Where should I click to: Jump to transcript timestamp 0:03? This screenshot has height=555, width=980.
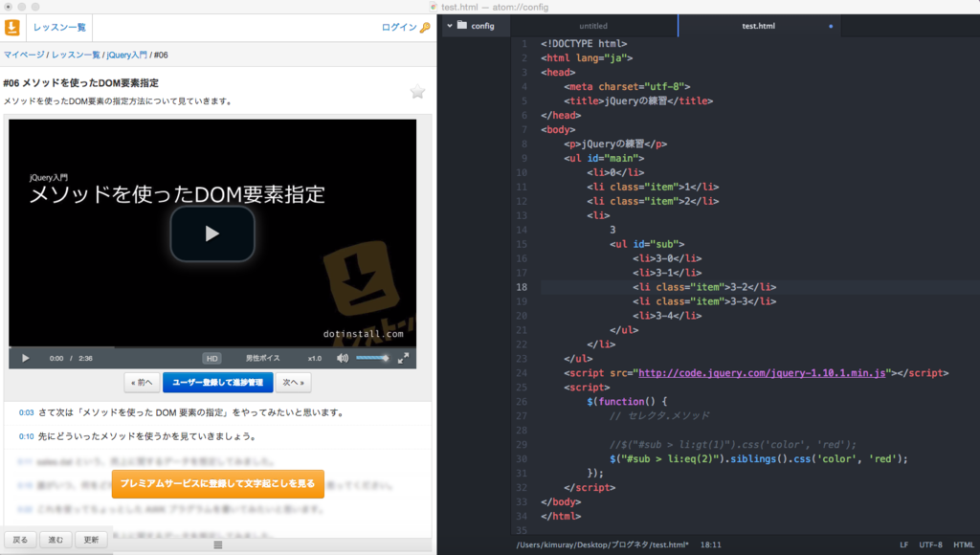26,412
